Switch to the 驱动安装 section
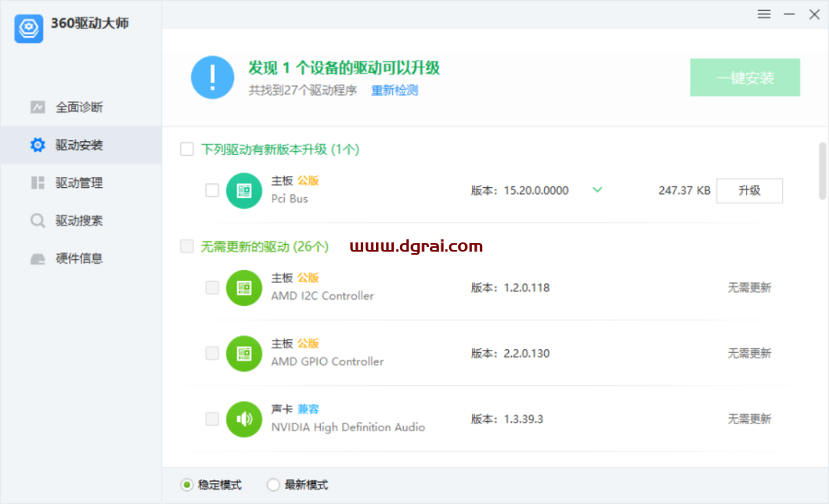The image size is (829, 504). click(x=81, y=145)
